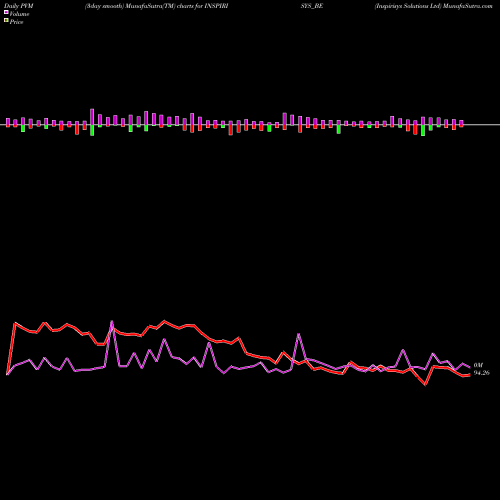The image size is (500, 500).
Task: Click the 'SYS_BE' symbol text
Action: [312, 6]
